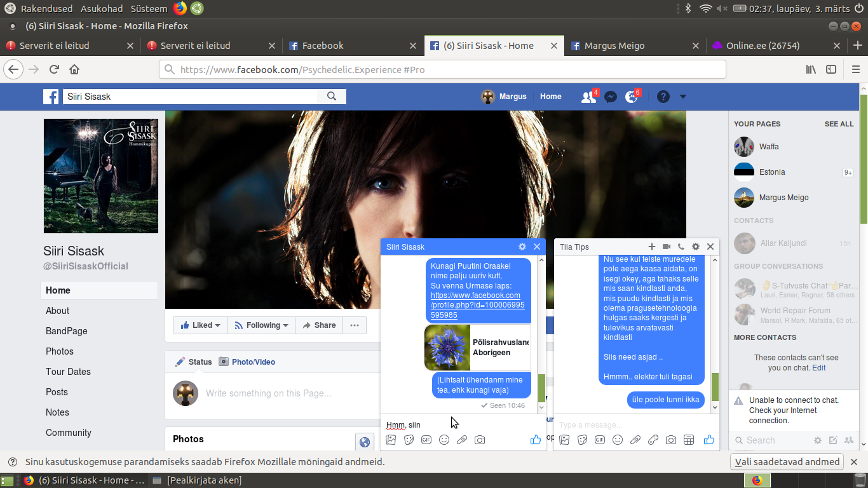Click the Firefox reload button

[55, 69]
